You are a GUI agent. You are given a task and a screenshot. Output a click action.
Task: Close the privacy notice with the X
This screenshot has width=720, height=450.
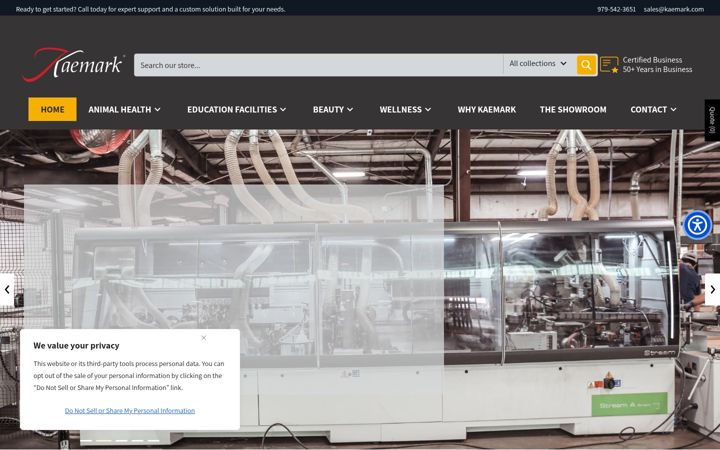coord(204,338)
